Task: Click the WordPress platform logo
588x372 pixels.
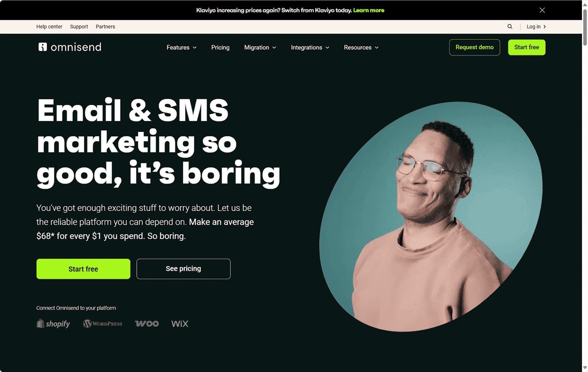Action: 103,324
